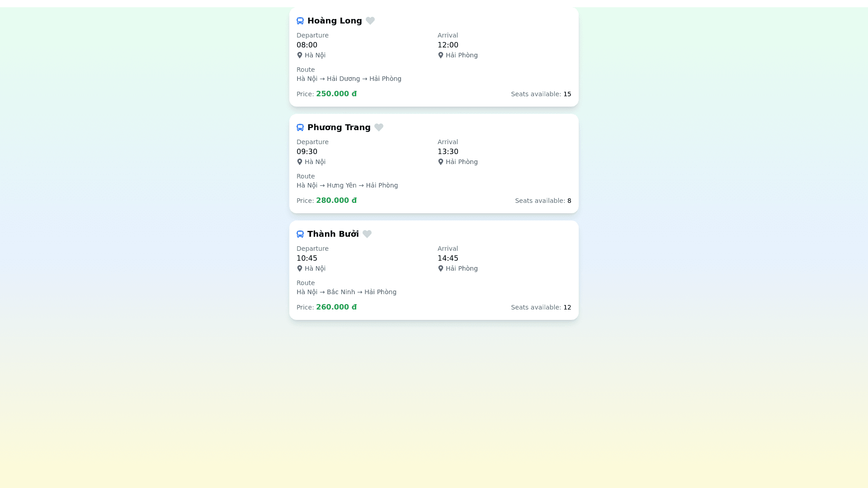Viewport: 868px width, 488px height.
Task: Toggle the heart next to Phương Trang
Action: [x=379, y=127]
